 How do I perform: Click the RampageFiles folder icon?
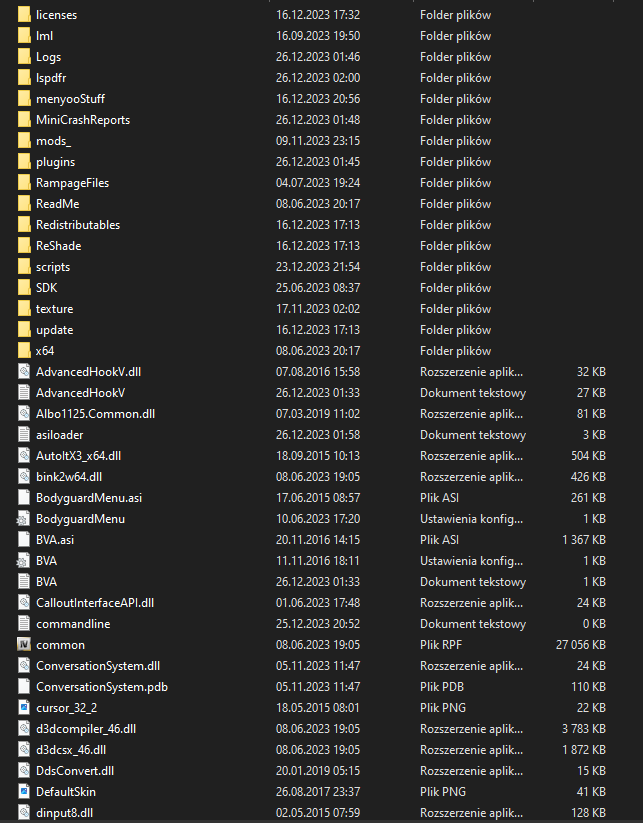coord(24,183)
